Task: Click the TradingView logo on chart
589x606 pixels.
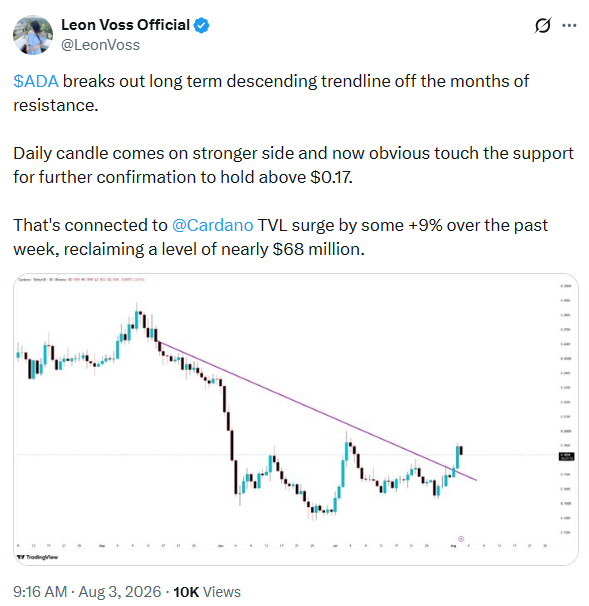Action: 37,557
